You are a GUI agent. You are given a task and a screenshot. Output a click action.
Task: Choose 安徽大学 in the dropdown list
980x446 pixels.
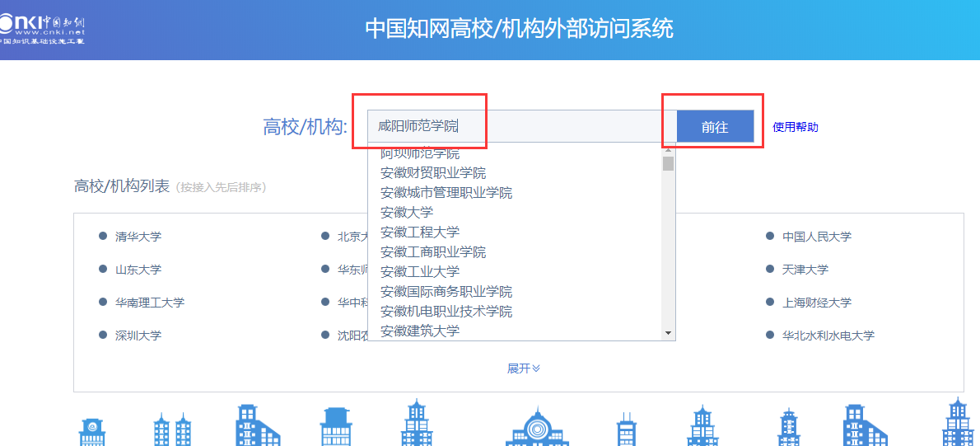[x=407, y=212]
